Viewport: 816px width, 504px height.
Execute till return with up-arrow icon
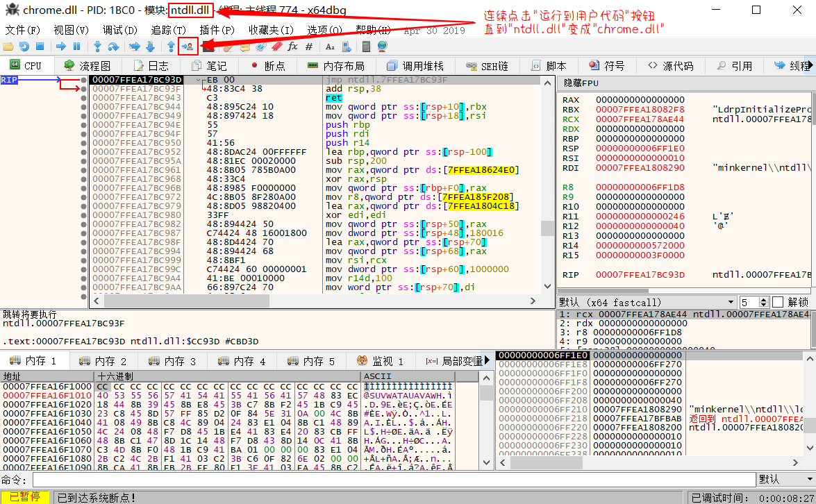pyautogui.click(x=171, y=47)
